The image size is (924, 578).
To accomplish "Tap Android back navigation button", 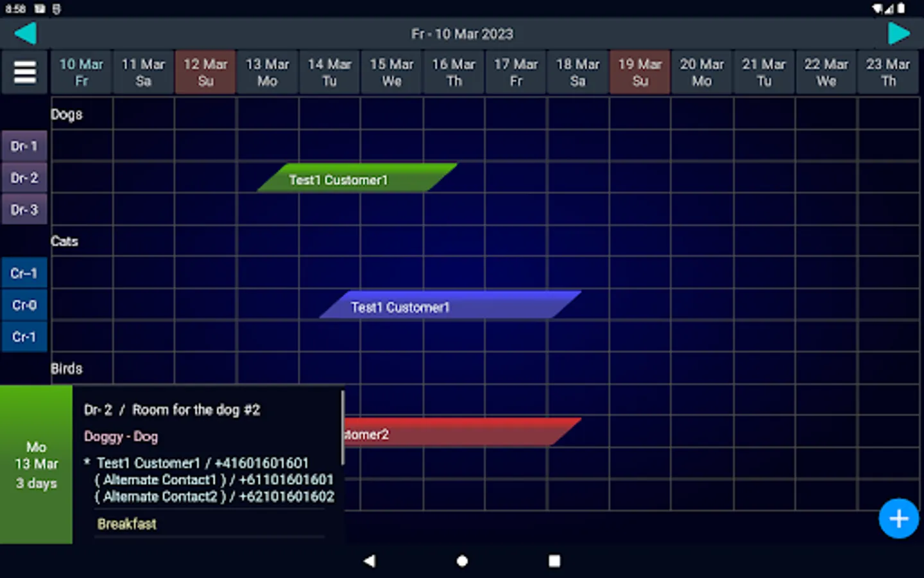I will point(369,561).
